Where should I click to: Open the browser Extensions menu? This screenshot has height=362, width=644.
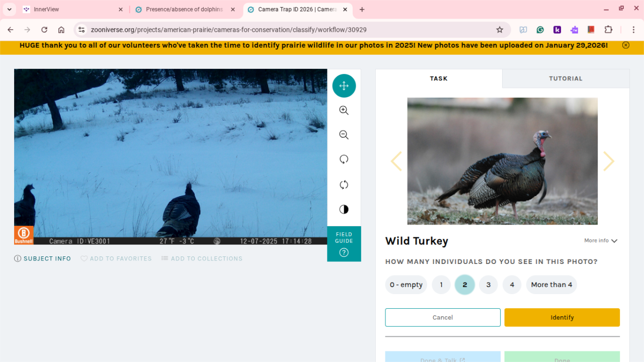click(x=608, y=30)
